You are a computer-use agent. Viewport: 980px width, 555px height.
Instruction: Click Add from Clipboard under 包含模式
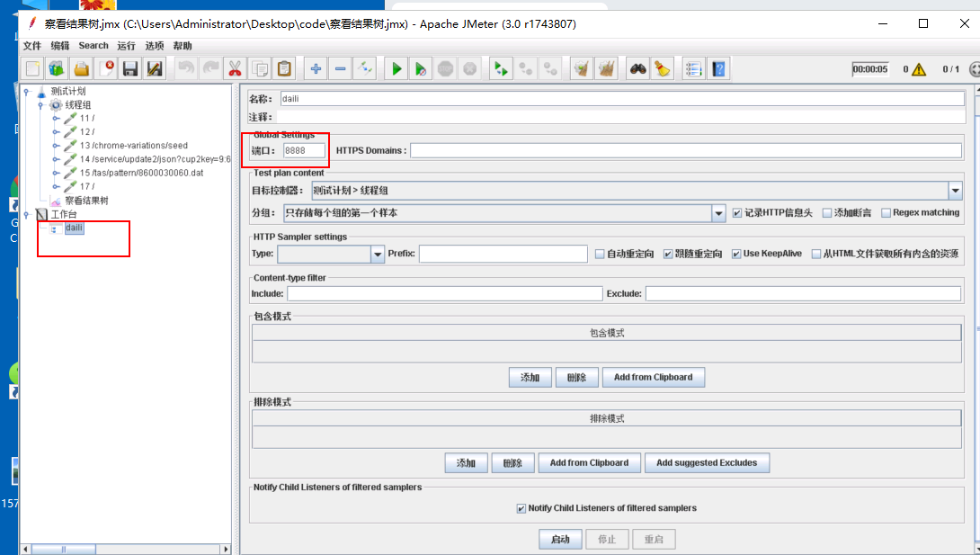653,378
